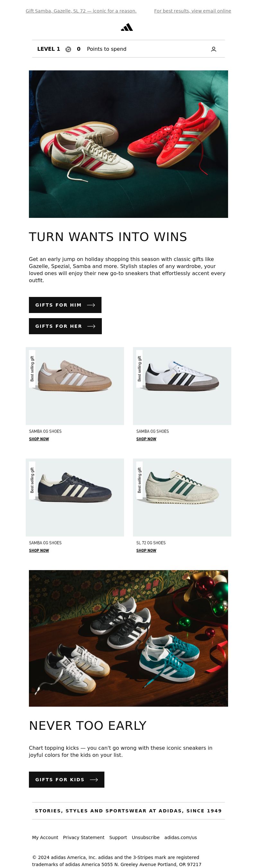Click the adidas three-stripes logo
257x868 pixels.
(x=127, y=27)
